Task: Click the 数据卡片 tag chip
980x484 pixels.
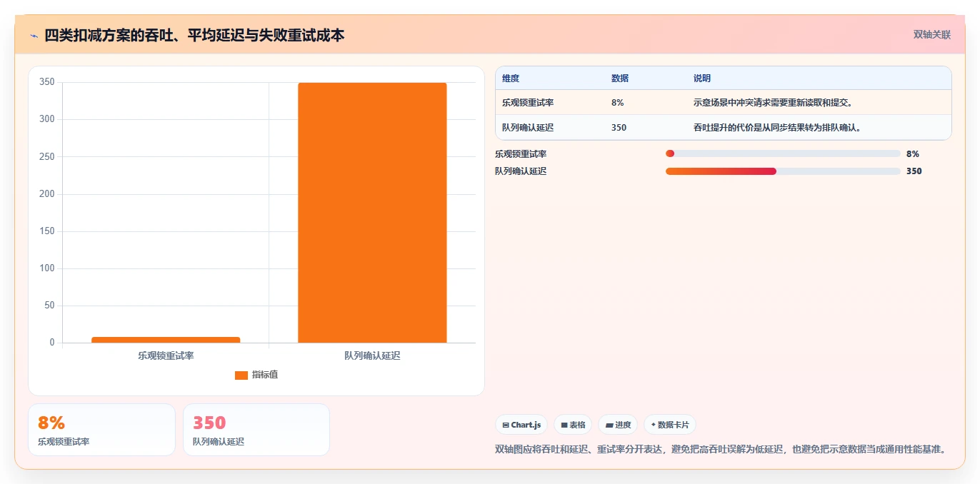Action: point(670,425)
